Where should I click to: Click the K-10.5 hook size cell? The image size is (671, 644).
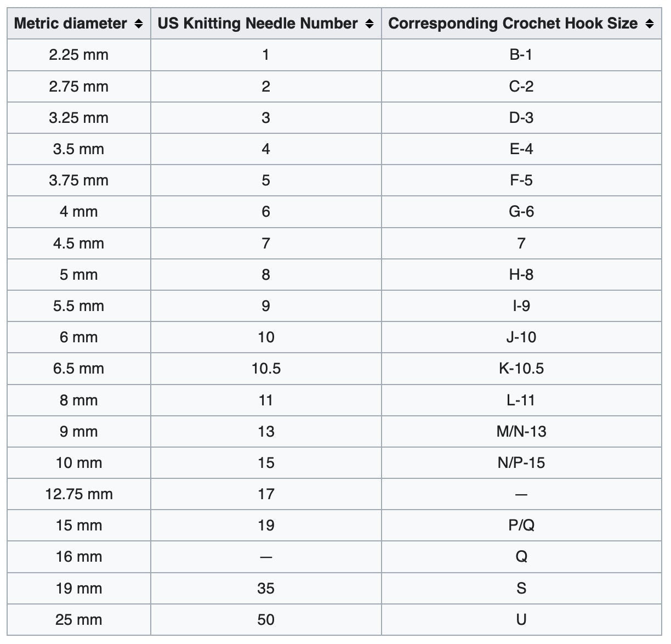521,369
